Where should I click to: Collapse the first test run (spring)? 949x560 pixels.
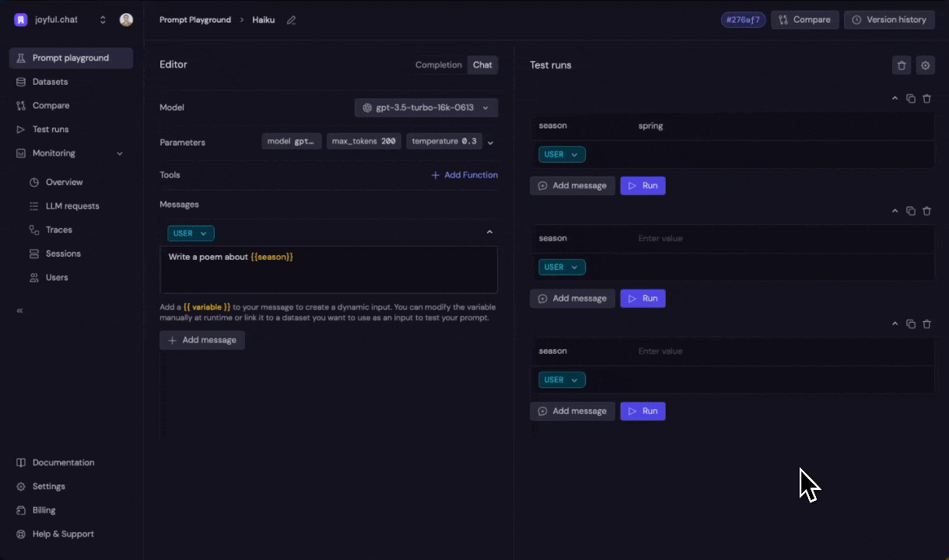895,99
